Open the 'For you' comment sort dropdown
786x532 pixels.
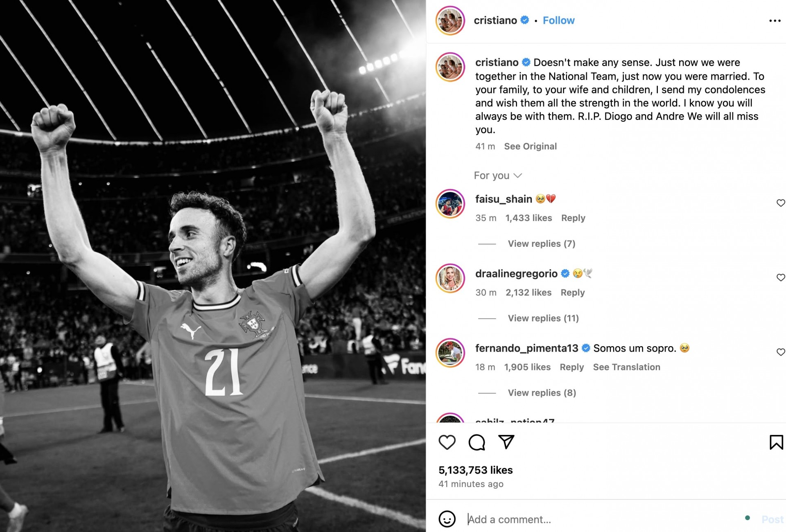(499, 175)
